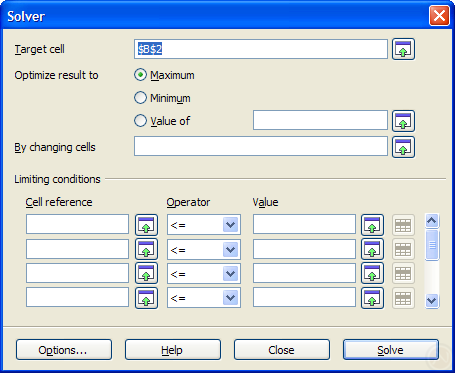Click remove-row icon of fourth limiting condition
This screenshot has height=373, width=455.
tap(403, 298)
